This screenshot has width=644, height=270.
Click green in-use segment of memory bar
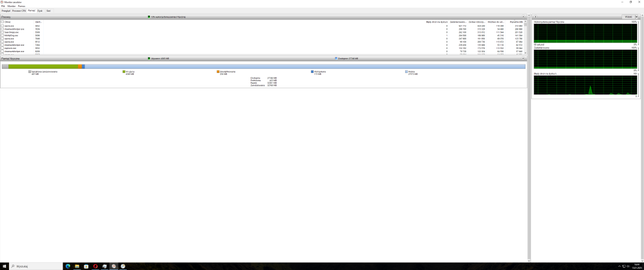pyautogui.click(x=43, y=66)
